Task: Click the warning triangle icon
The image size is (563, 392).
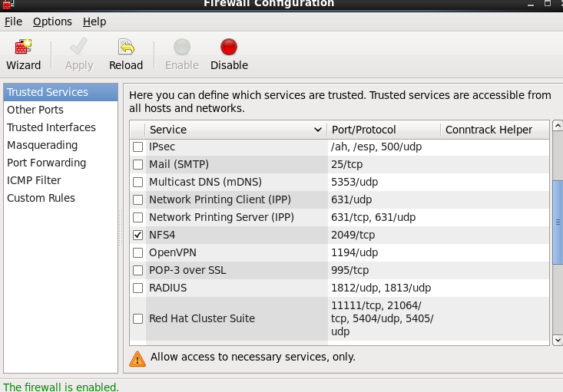Action: [x=137, y=357]
